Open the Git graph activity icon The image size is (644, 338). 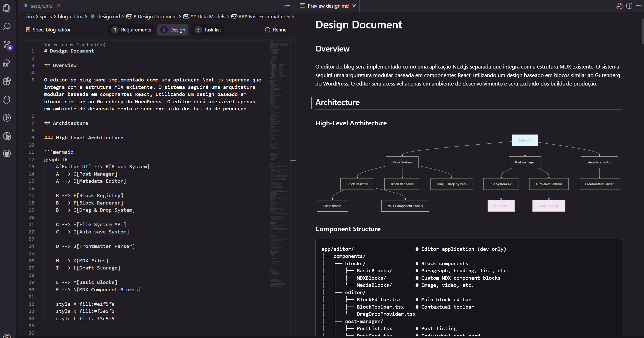7,118
